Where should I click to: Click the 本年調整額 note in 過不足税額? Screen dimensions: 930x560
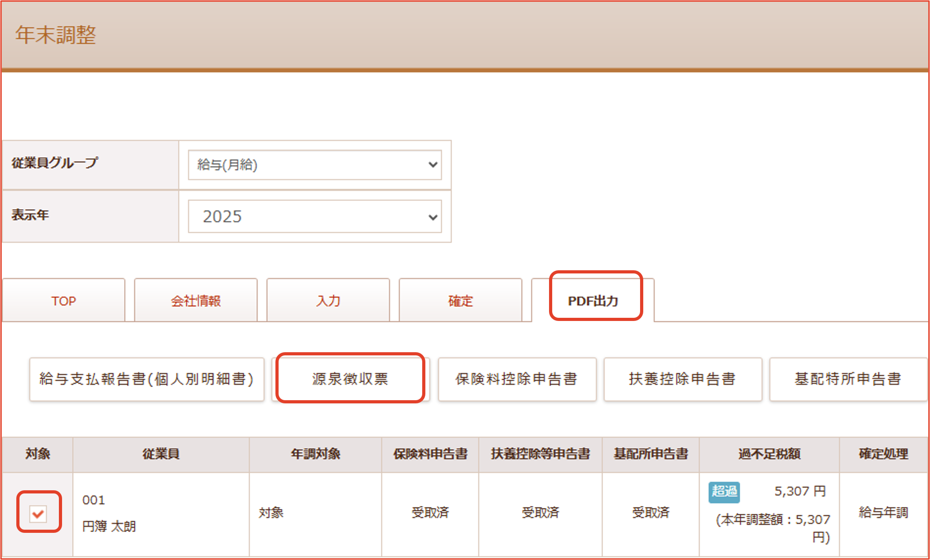point(773,528)
